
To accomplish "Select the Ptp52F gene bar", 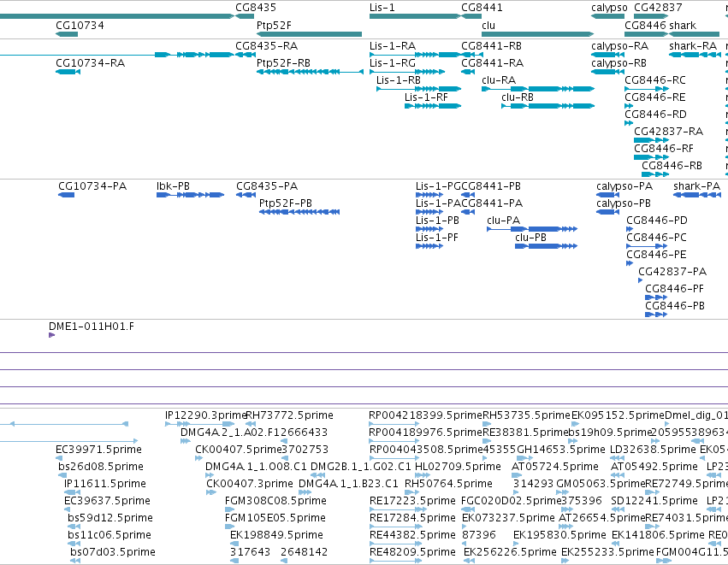I will [x=309, y=34].
